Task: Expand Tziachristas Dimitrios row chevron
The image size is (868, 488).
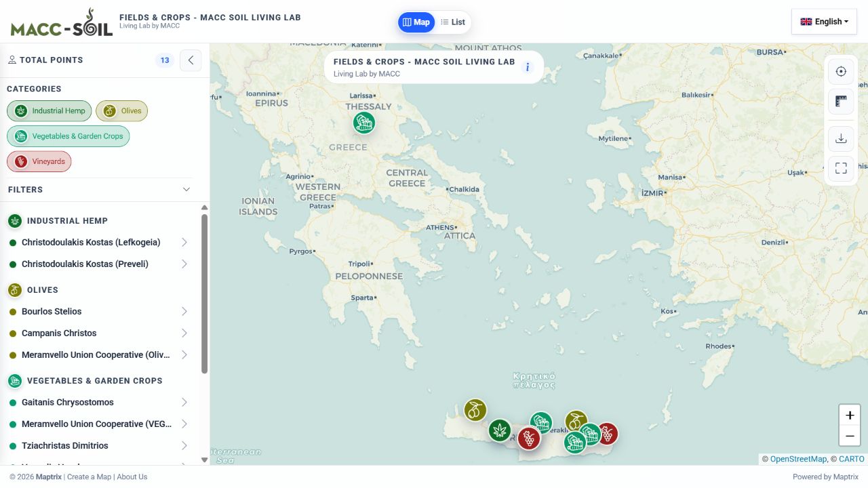Action: click(184, 446)
